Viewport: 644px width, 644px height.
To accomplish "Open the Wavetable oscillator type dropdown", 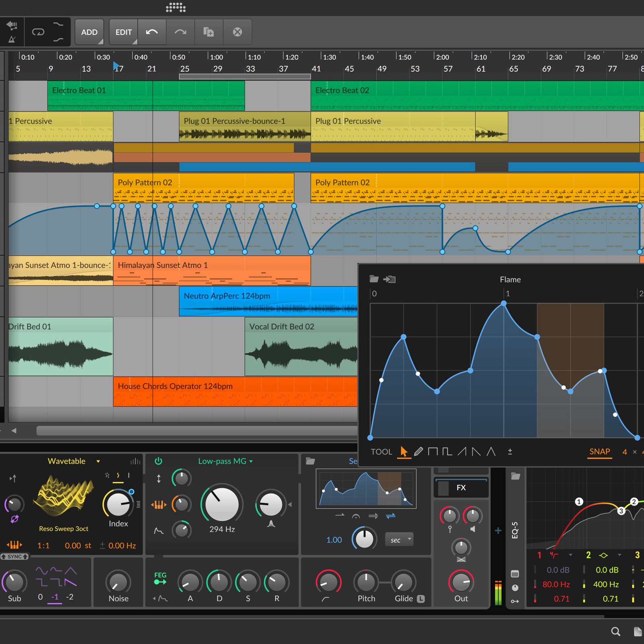I will [98, 461].
